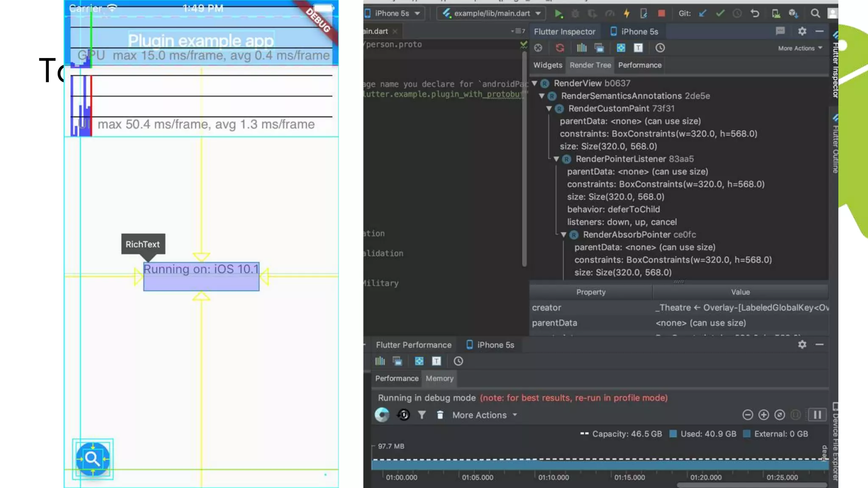Click the memory timeline horizontal scrollbar

tap(751, 485)
